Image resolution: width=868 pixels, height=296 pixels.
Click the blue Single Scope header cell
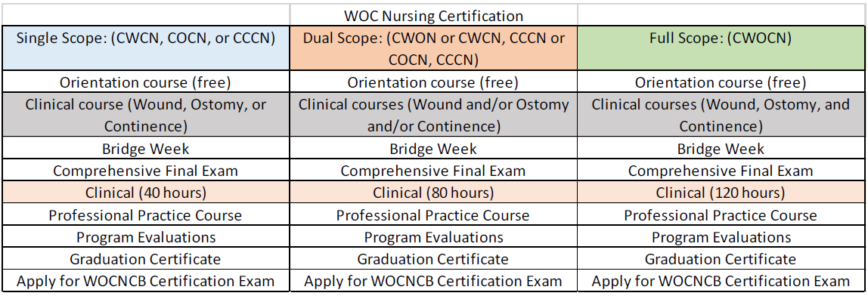pos(146,48)
